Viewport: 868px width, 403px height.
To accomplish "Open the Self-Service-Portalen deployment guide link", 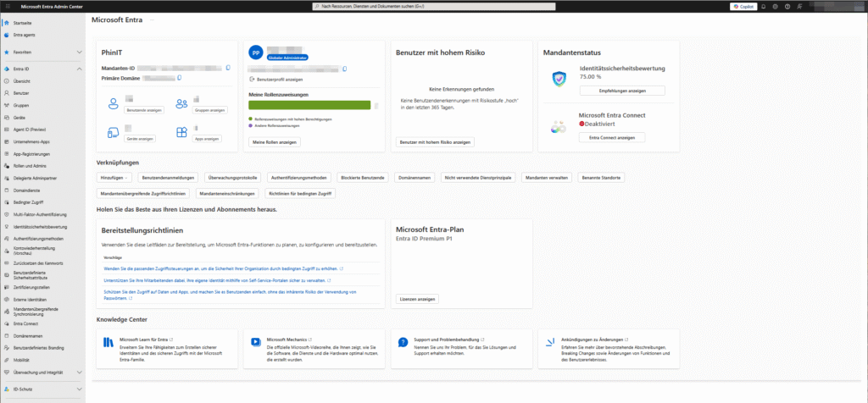I will click(218, 280).
